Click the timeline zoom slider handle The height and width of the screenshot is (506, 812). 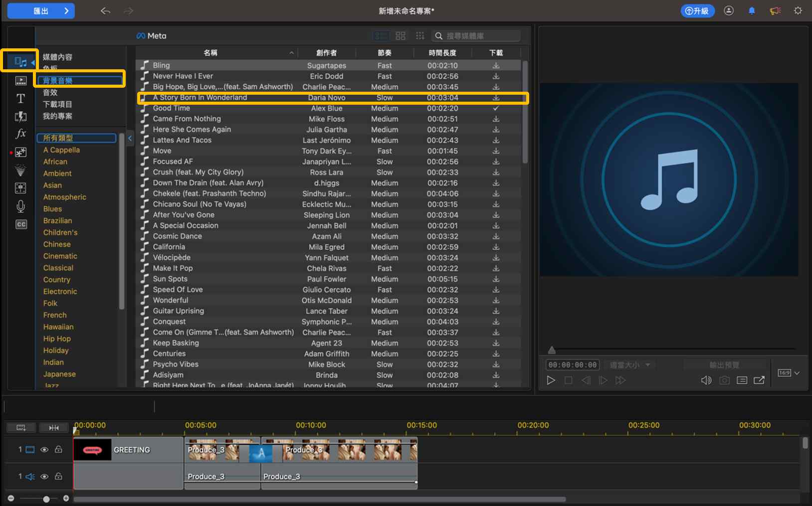46,499
